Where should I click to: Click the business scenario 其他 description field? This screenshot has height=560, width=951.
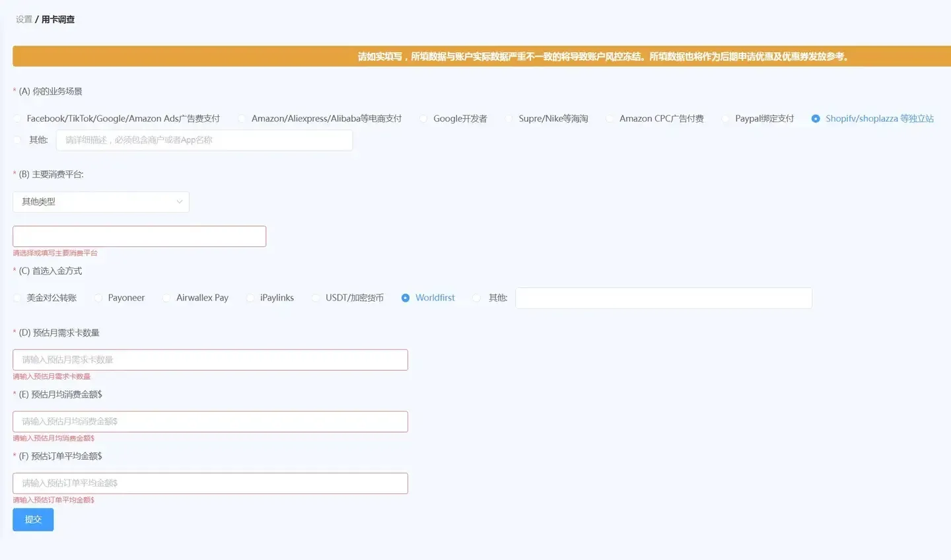[x=204, y=140]
